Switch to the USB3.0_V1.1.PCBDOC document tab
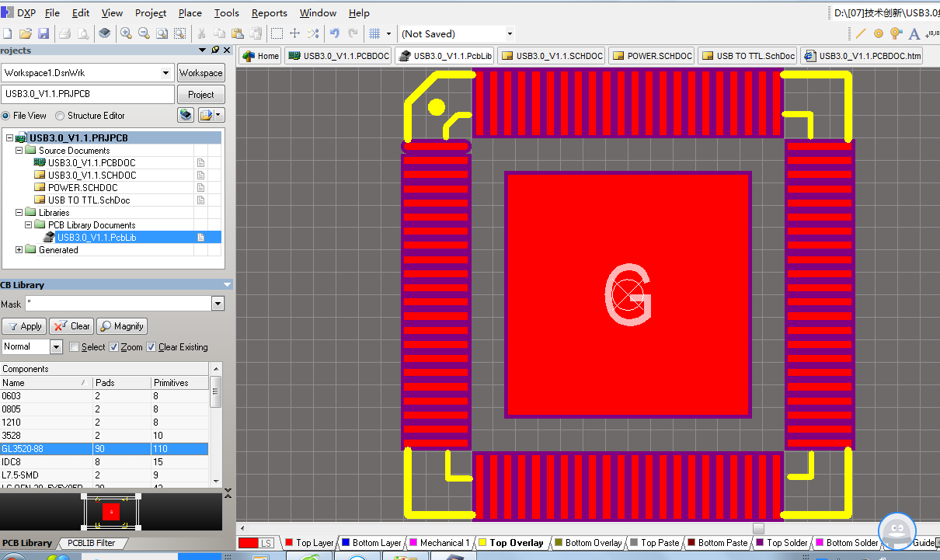 [338, 56]
